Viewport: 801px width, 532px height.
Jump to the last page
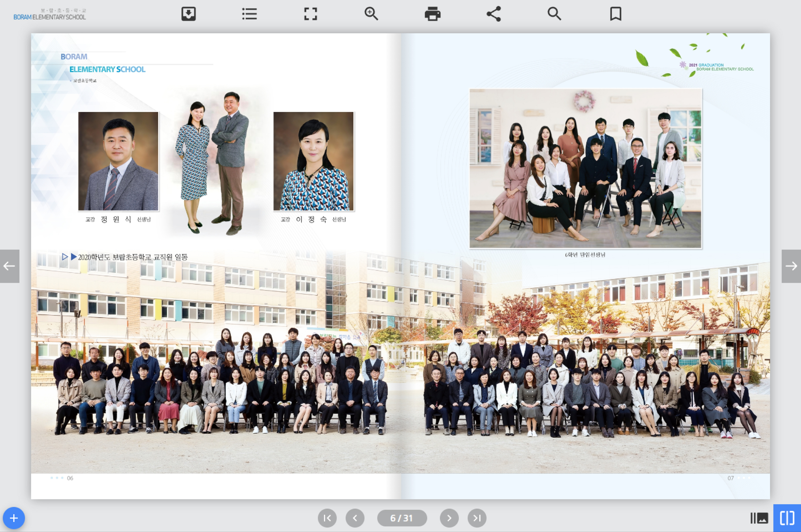(x=477, y=518)
